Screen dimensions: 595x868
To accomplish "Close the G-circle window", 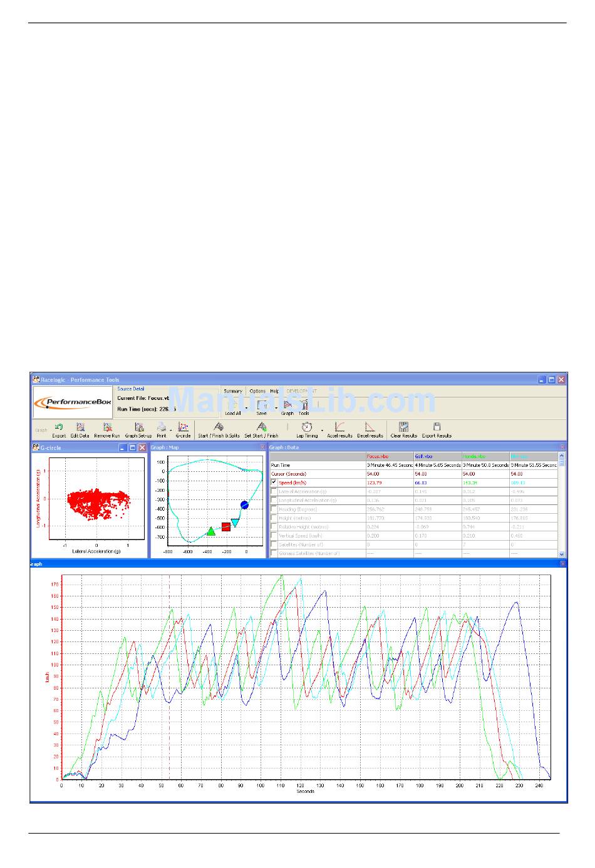I will coord(142,447).
